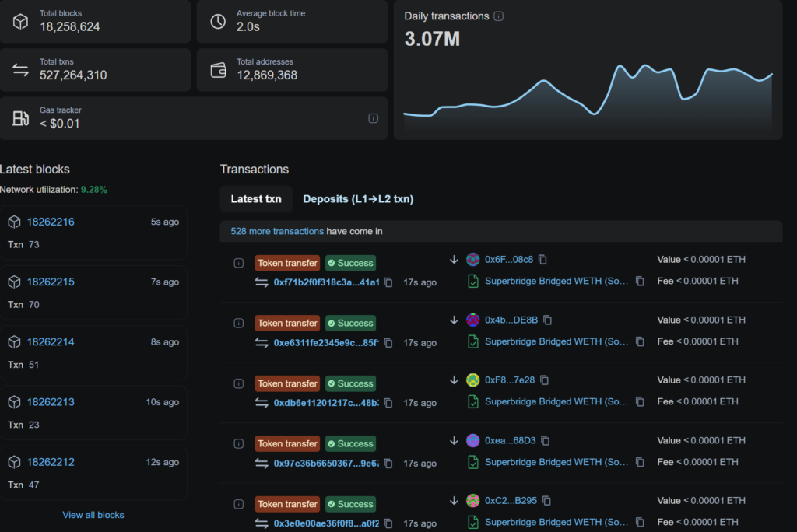
Task: Switch to Deposits (L1→L2 txn) tab
Action: pos(358,199)
